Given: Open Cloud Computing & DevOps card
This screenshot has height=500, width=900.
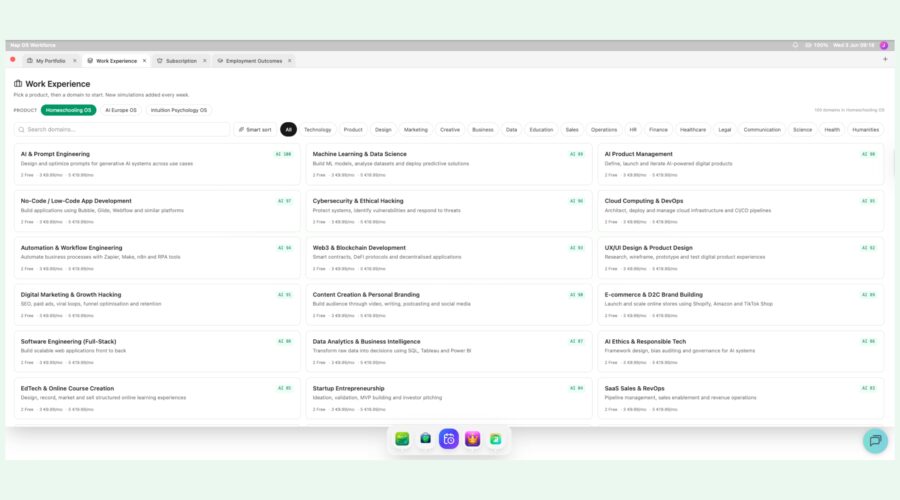Looking at the screenshot, I should [x=741, y=211].
